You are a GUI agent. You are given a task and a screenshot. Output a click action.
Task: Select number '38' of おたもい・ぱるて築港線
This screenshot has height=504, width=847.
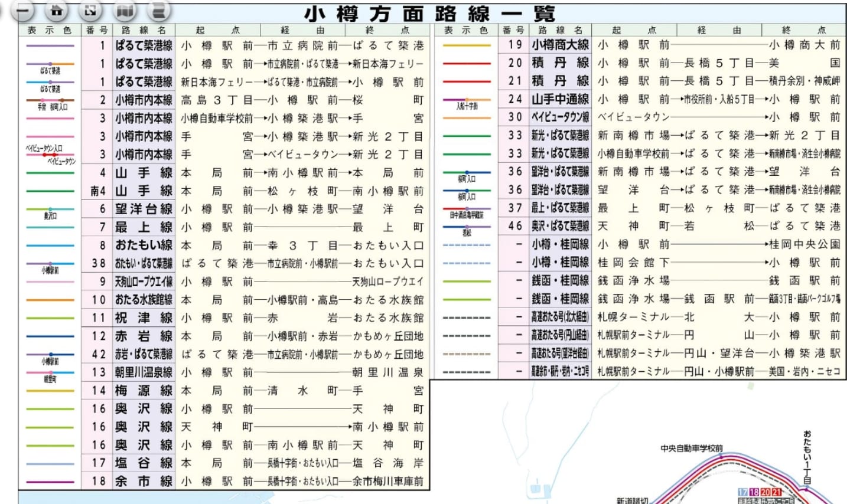tap(99, 263)
